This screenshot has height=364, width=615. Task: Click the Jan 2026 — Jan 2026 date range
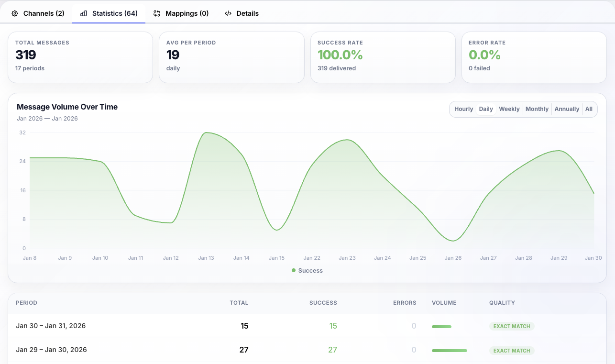click(47, 119)
